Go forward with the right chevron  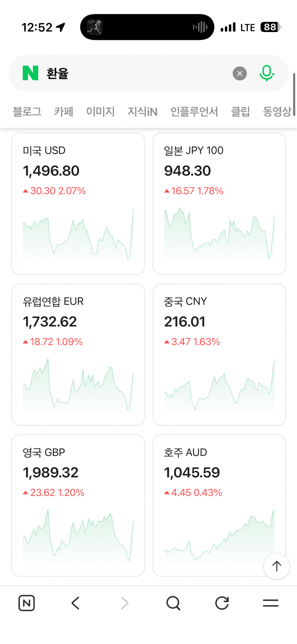124,603
